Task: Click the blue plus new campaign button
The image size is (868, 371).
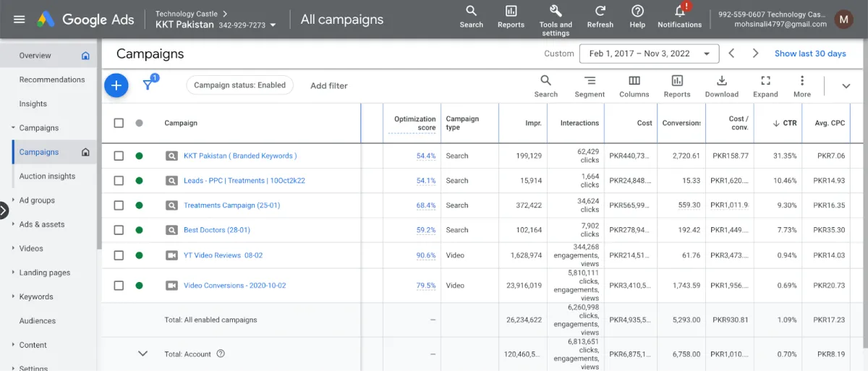Action: pos(116,85)
